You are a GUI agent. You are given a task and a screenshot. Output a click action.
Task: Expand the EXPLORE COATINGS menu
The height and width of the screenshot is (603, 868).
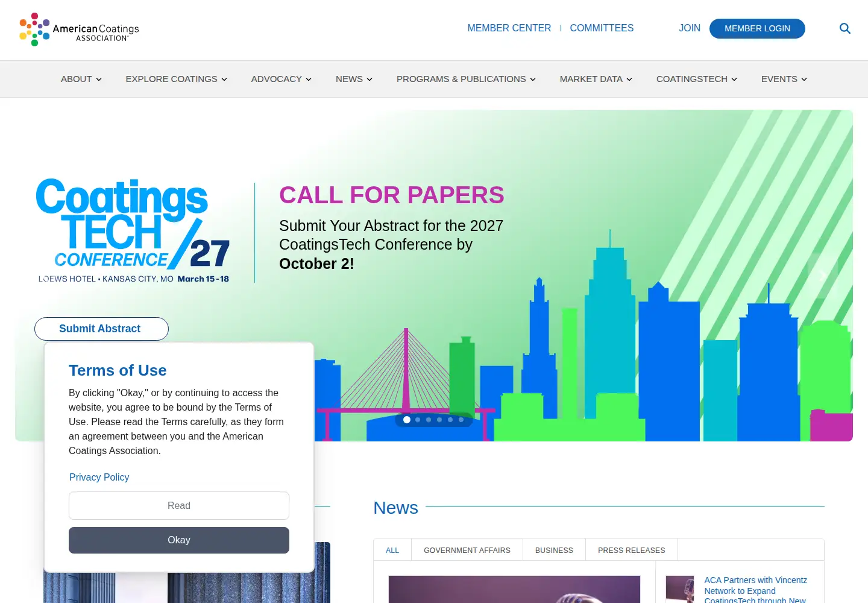click(x=177, y=79)
